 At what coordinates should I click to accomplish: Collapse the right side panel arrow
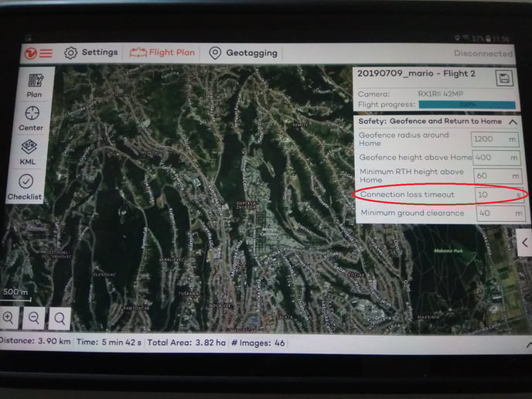pyautogui.click(x=525, y=243)
